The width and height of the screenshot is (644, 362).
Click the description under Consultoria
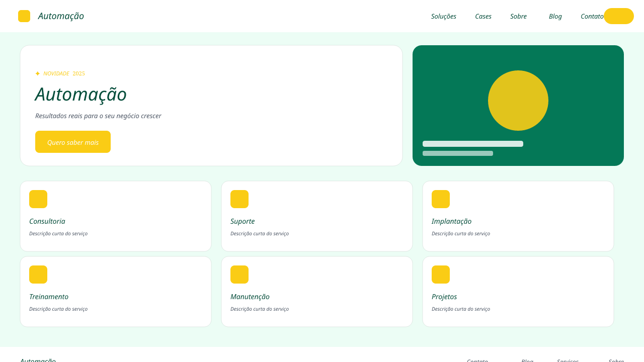[x=58, y=233]
